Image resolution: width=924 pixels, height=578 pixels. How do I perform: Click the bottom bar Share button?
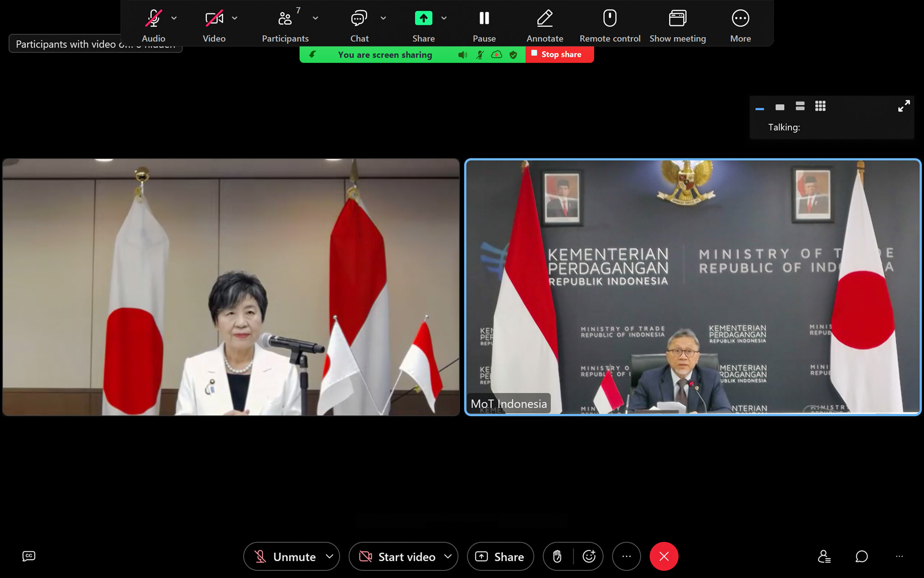coord(500,556)
